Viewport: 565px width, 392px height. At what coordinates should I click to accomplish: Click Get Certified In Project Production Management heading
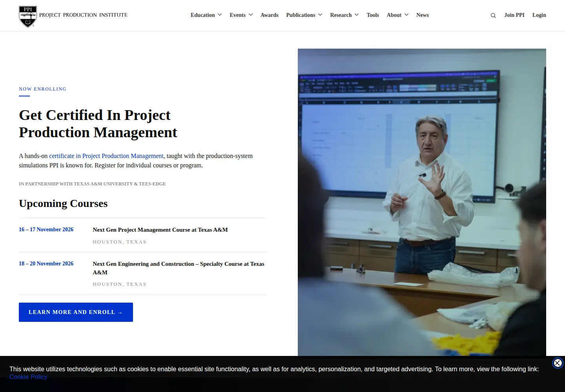pyautogui.click(x=98, y=123)
